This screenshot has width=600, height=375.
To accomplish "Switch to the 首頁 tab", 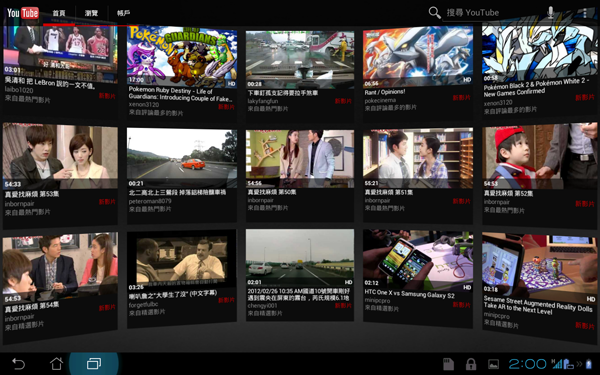I will click(59, 13).
